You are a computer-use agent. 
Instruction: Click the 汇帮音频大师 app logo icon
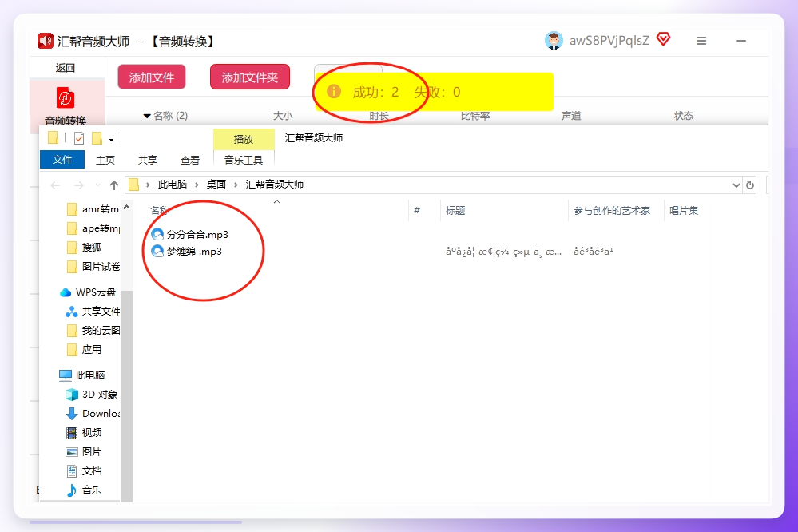tap(46, 41)
